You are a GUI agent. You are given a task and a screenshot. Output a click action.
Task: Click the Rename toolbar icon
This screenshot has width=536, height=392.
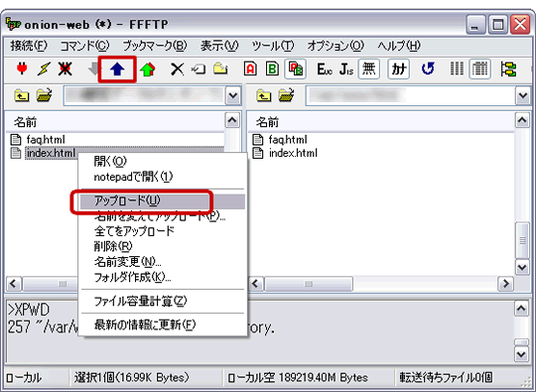tap(199, 69)
